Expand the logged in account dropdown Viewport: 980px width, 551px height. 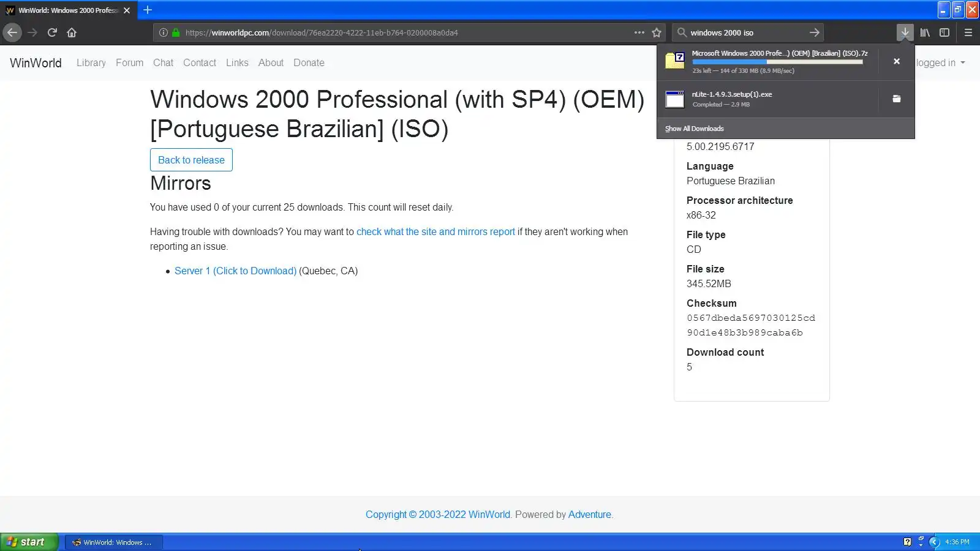[x=940, y=62]
